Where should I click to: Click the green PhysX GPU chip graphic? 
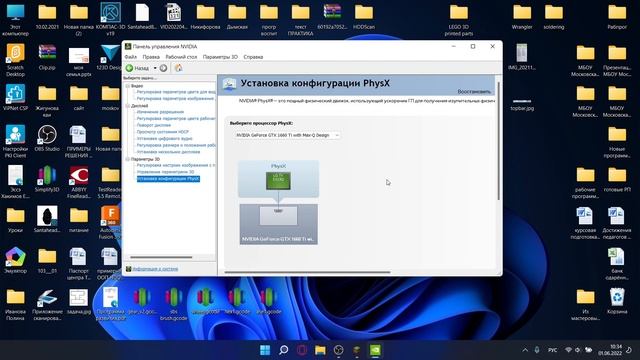(278, 181)
